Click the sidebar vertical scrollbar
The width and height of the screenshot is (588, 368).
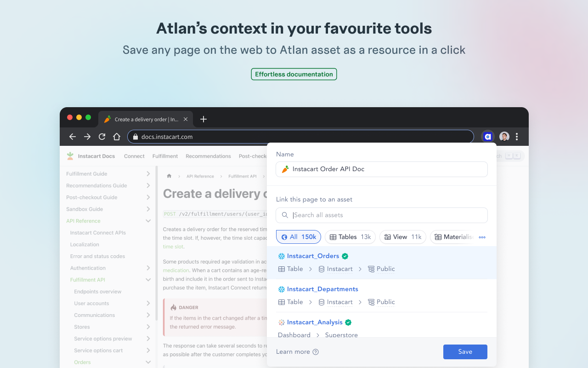[x=157, y=244]
